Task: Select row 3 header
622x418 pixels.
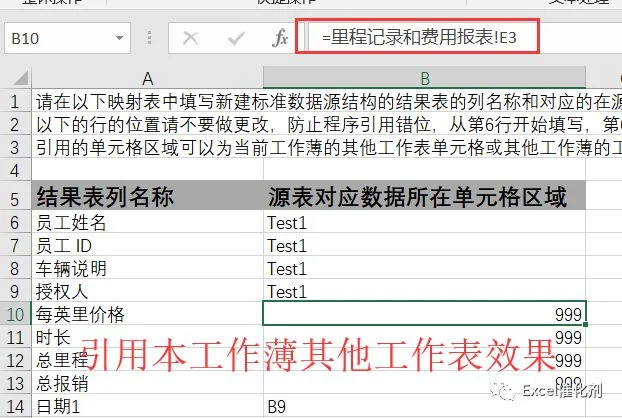Action: click(15, 147)
